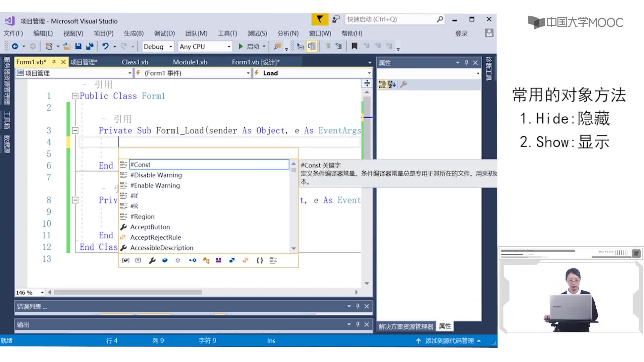Click the horizontal editor scrollbar thumb

tap(127, 292)
